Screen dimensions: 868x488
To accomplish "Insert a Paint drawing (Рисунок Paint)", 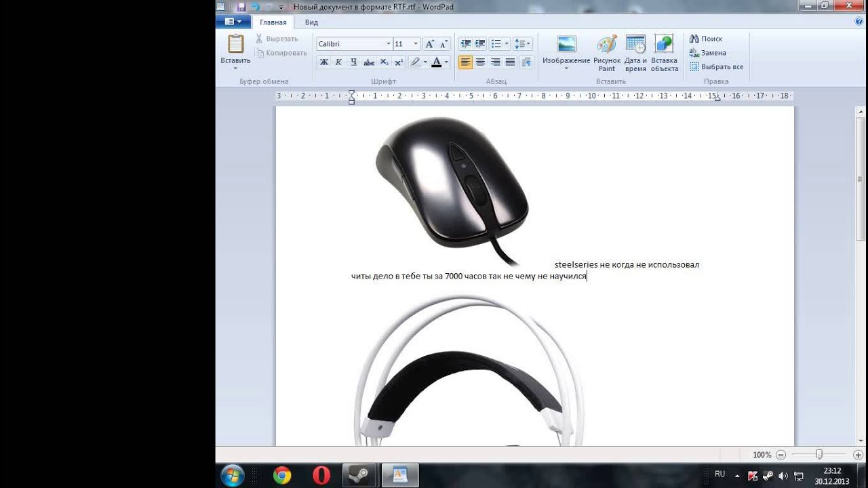I will (607, 54).
